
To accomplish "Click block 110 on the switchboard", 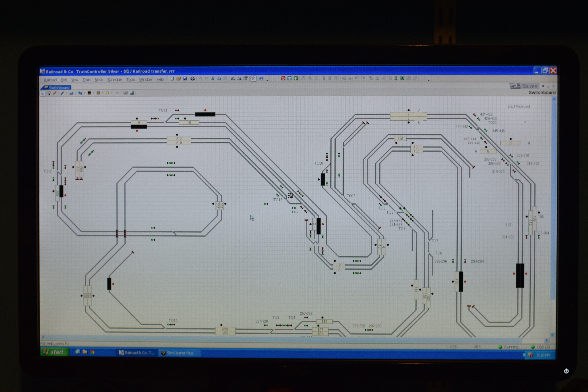I will tap(400, 139).
